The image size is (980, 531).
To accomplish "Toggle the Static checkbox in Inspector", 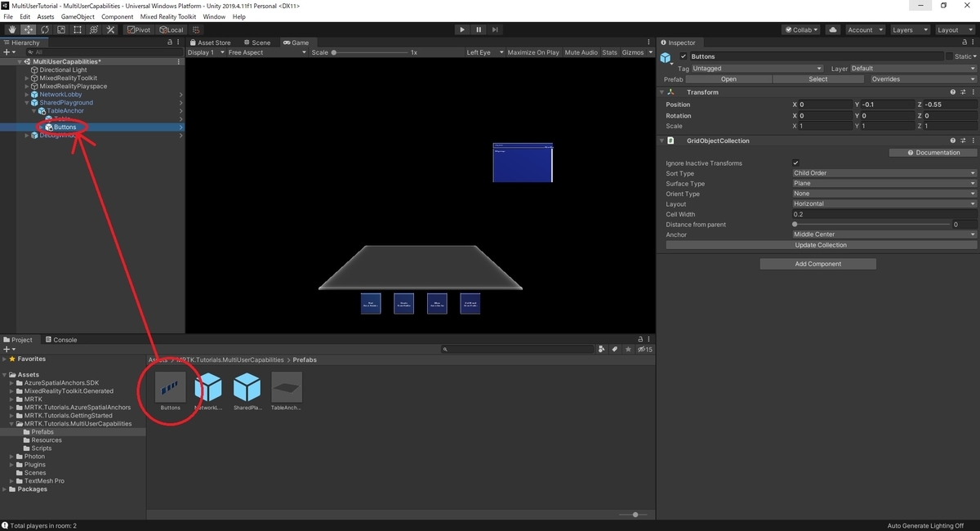I will click(950, 56).
